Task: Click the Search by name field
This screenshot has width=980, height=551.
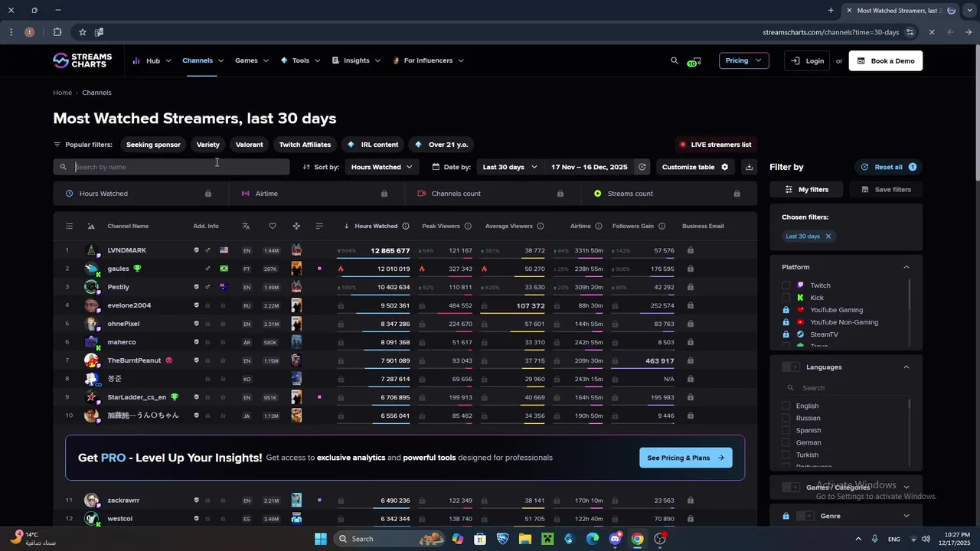Action: (171, 167)
